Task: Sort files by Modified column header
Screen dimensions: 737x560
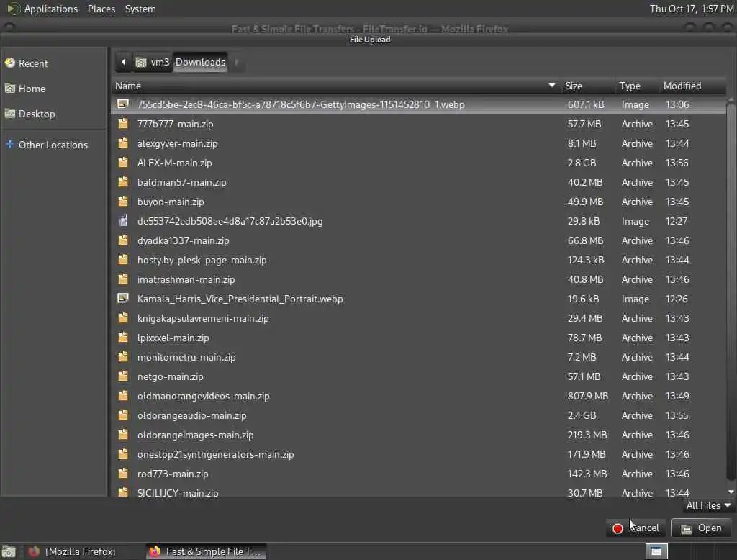Action: pyautogui.click(x=693, y=86)
